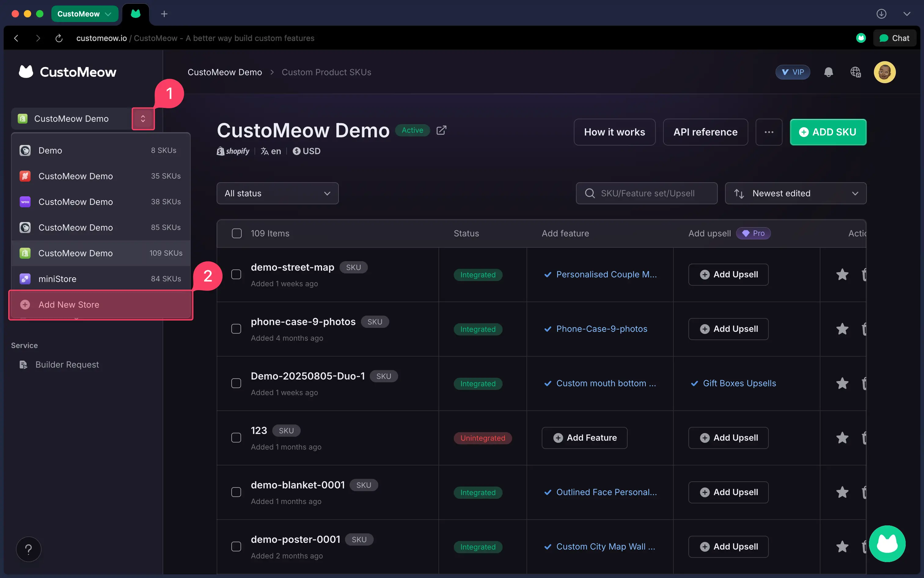
Task: Select the active cat-icon browser tab
Action: pyautogui.click(x=136, y=14)
